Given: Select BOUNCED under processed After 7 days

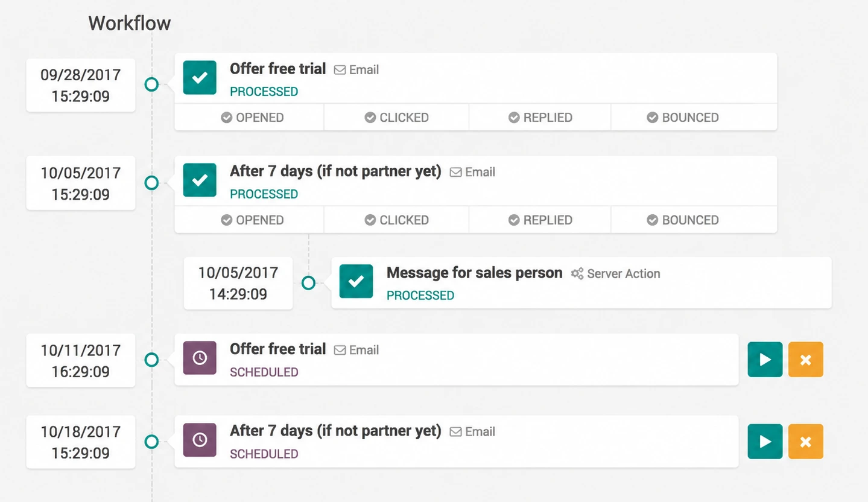Looking at the screenshot, I should pyautogui.click(x=694, y=220).
